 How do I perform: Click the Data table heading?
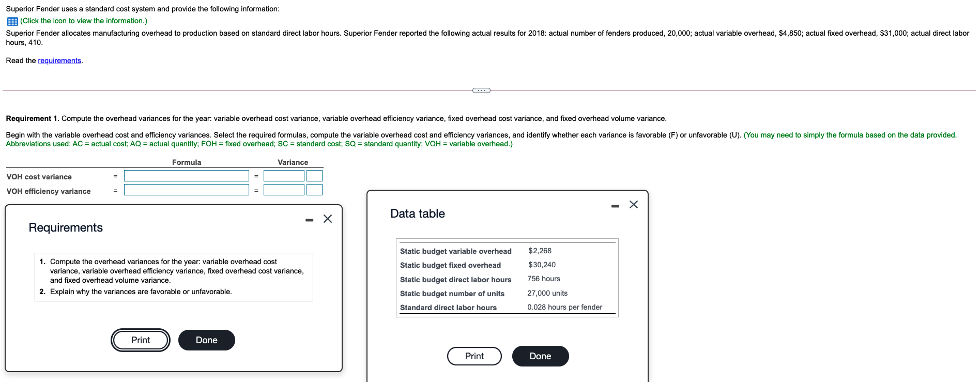418,213
